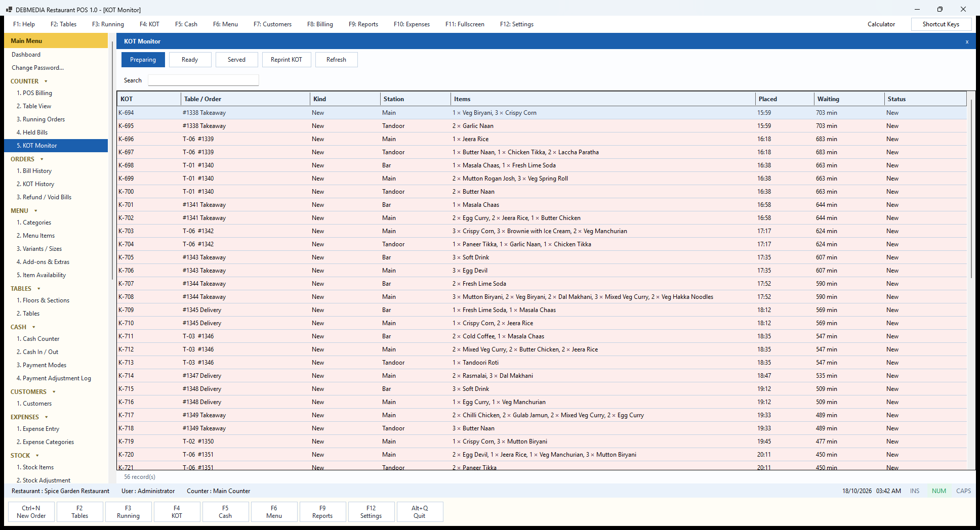
Task: Refresh the KOT list
Action: point(336,60)
